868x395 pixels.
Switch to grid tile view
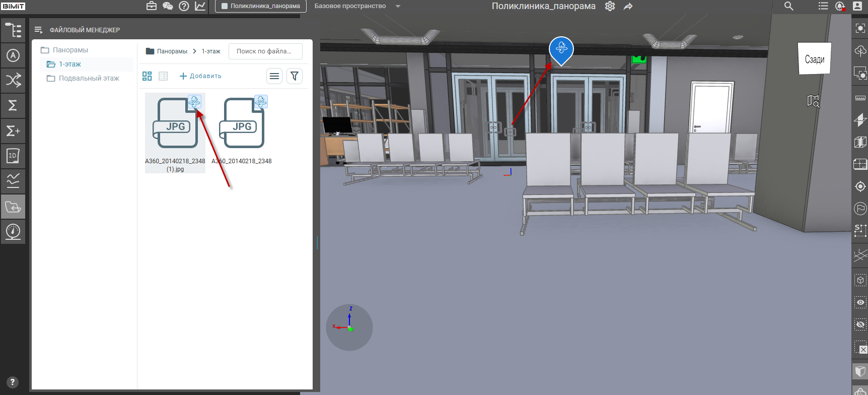[147, 76]
